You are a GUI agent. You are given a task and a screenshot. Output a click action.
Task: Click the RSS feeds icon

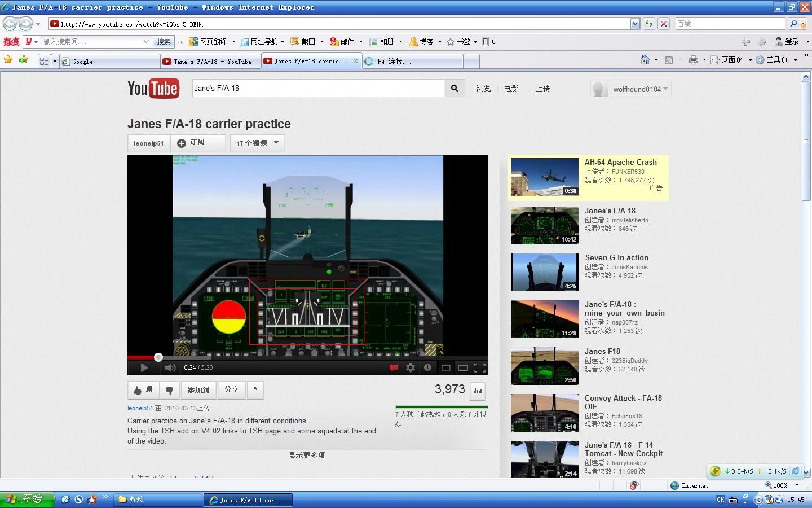pos(669,60)
